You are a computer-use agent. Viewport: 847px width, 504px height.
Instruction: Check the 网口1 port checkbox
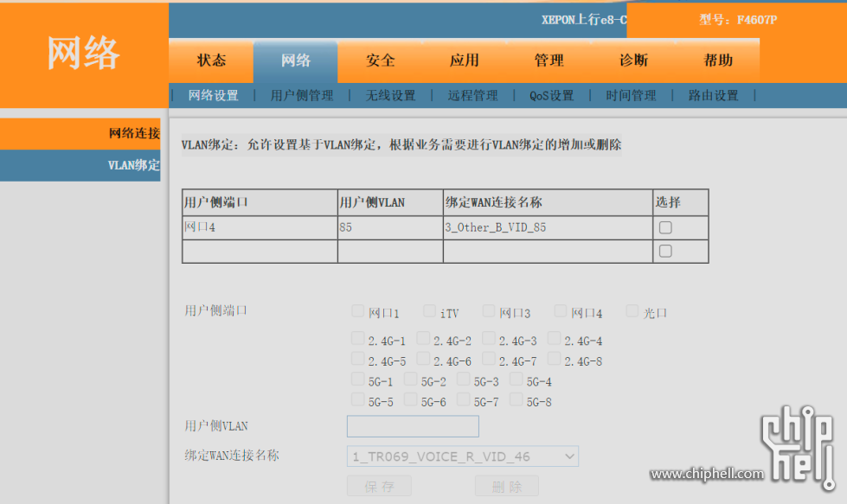click(357, 311)
